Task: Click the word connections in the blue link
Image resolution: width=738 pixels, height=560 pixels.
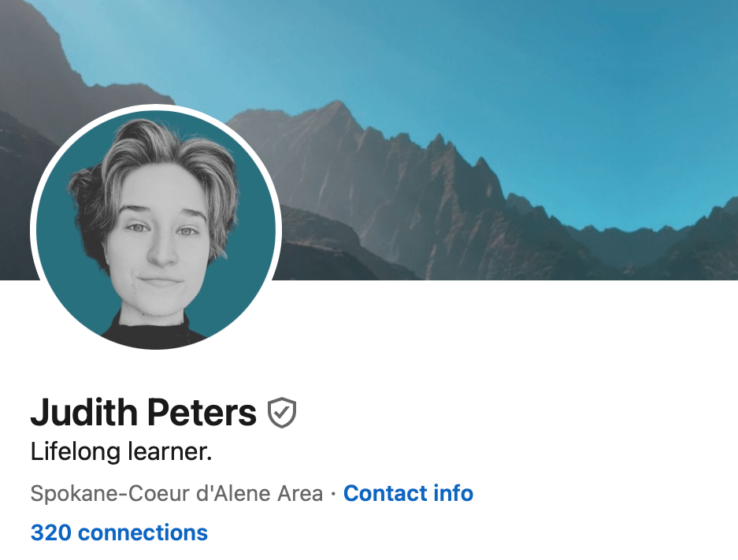Action: click(x=143, y=532)
